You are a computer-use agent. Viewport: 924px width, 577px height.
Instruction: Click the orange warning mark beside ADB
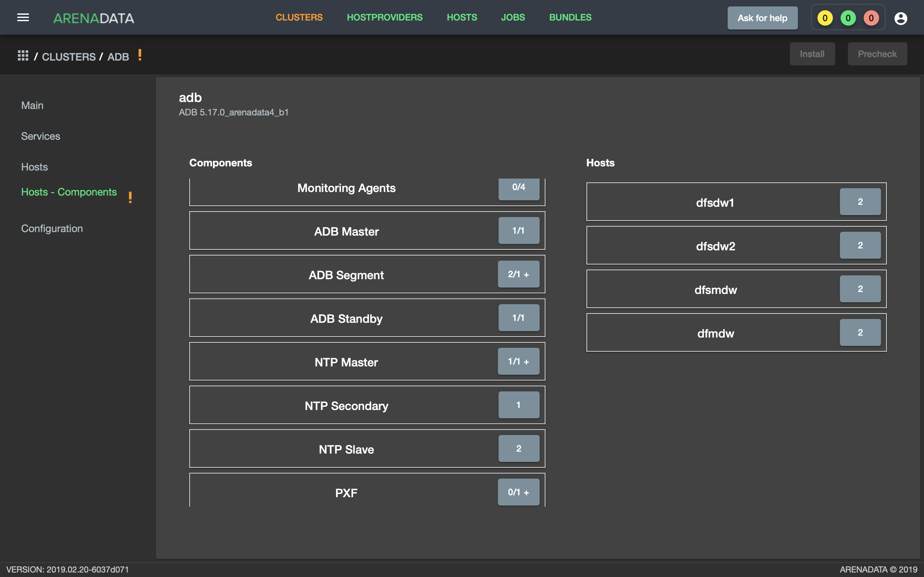[140, 55]
